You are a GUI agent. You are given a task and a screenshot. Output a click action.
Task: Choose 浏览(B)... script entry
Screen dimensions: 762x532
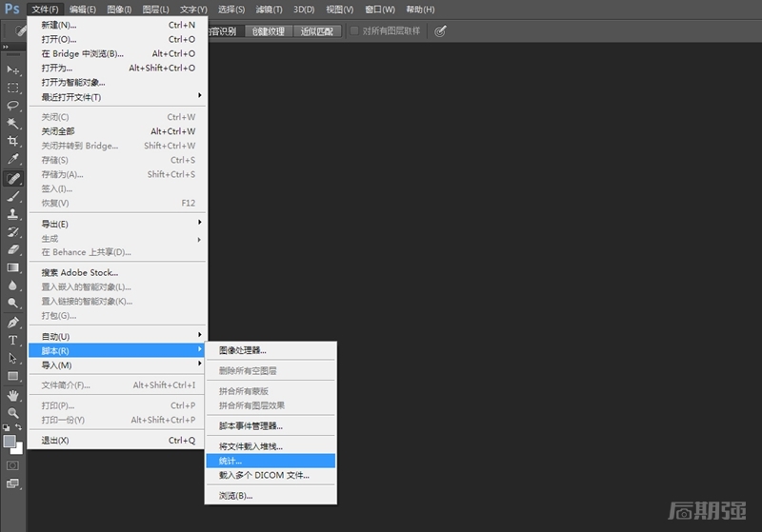pos(271,496)
